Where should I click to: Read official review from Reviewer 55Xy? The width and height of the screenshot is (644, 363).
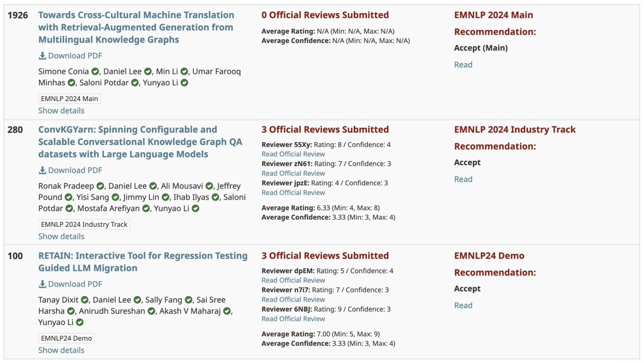(x=293, y=154)
